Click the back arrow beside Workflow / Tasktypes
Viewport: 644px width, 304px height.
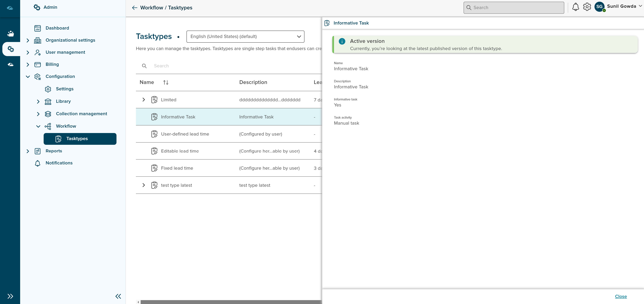click(134, 8)
